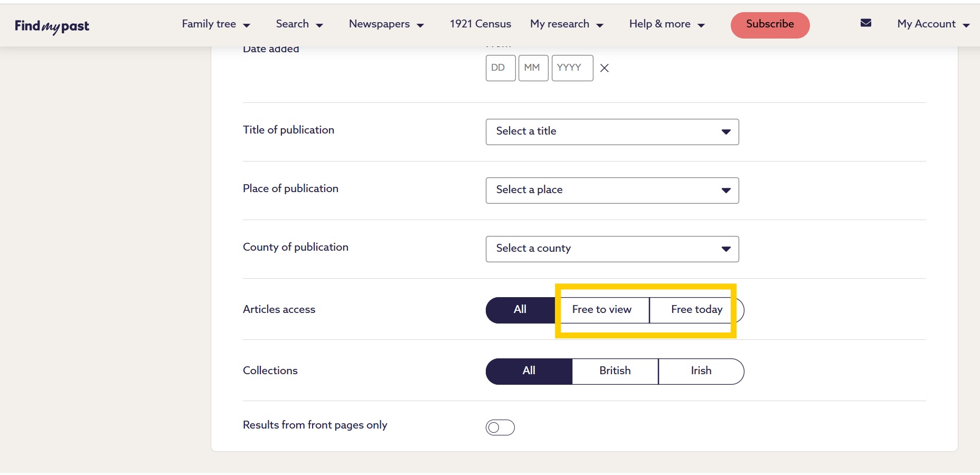Click the Subscribe button

pos(769,25)
